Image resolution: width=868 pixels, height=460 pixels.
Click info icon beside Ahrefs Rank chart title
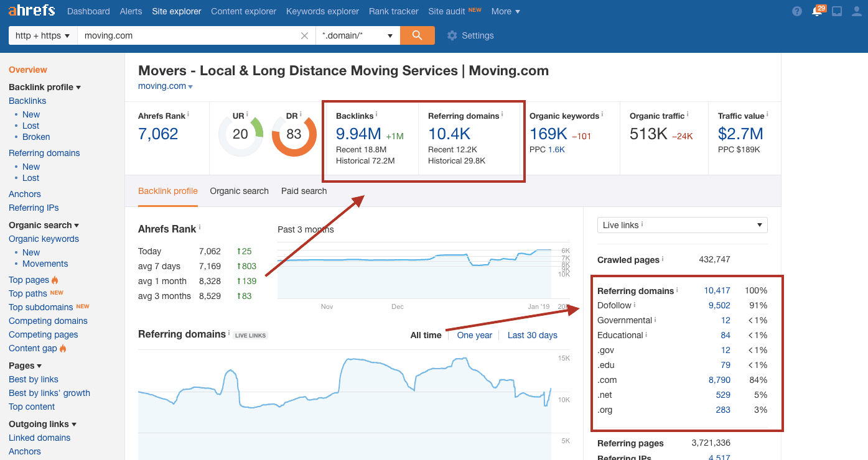click(200, 228)
